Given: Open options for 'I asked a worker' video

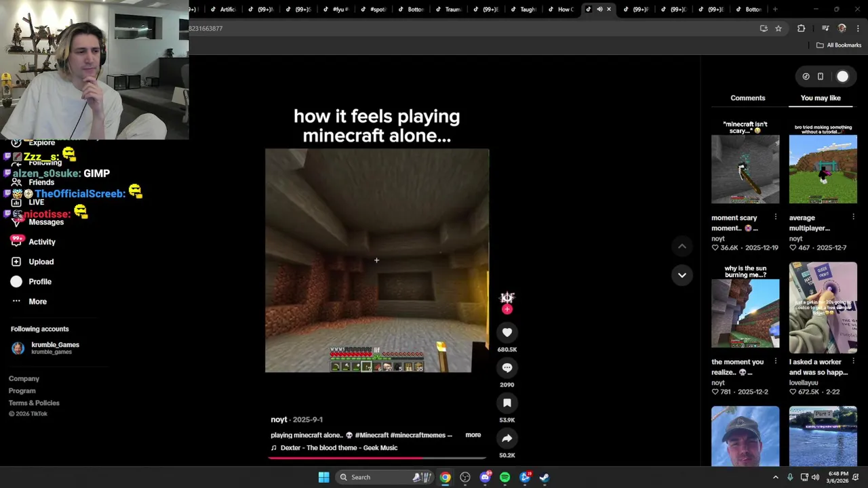Looking at the screenshot, I should click(x=853, y=361).
